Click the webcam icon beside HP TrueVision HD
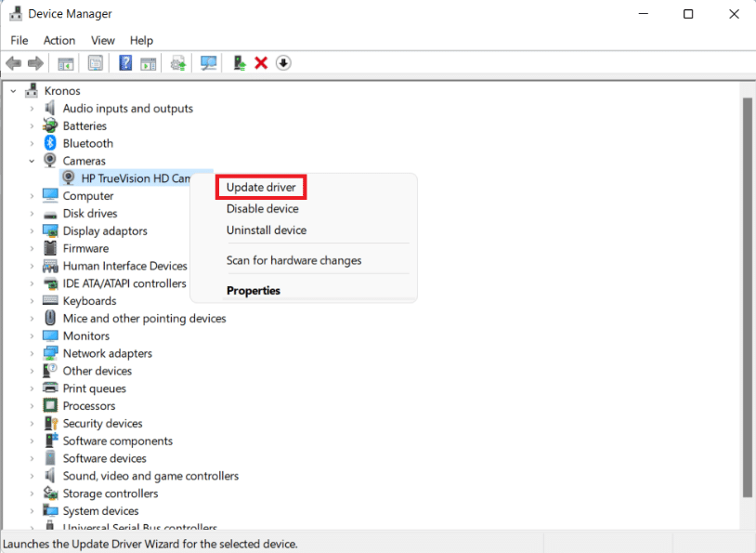The width and height of the screenshot is (756, 553). 69,178
